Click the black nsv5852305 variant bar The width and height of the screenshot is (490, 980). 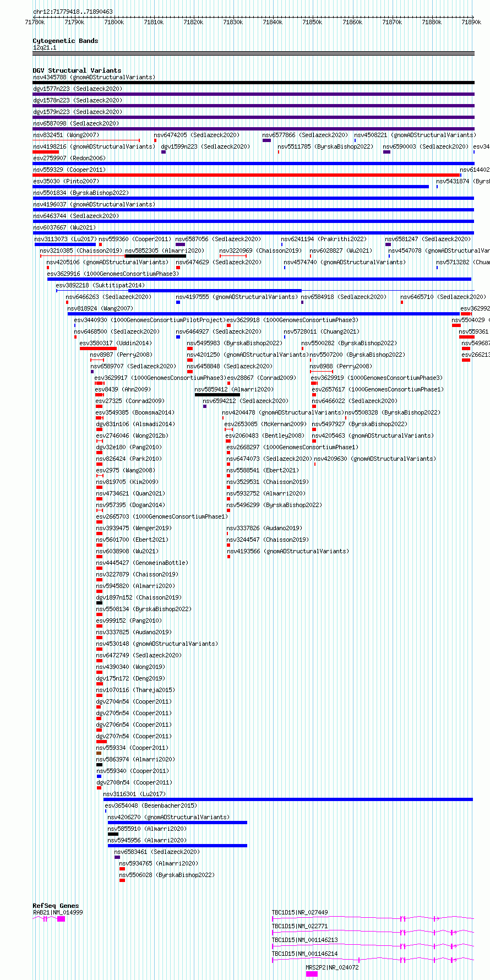(155, 256)
